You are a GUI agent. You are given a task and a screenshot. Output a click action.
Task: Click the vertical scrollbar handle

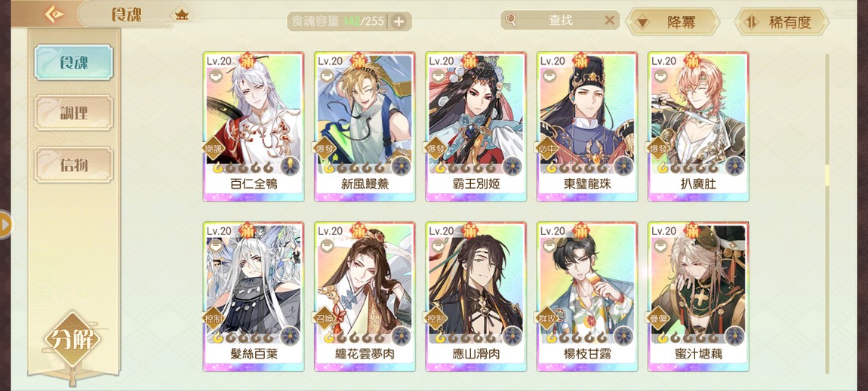click(x=827, y=176)
